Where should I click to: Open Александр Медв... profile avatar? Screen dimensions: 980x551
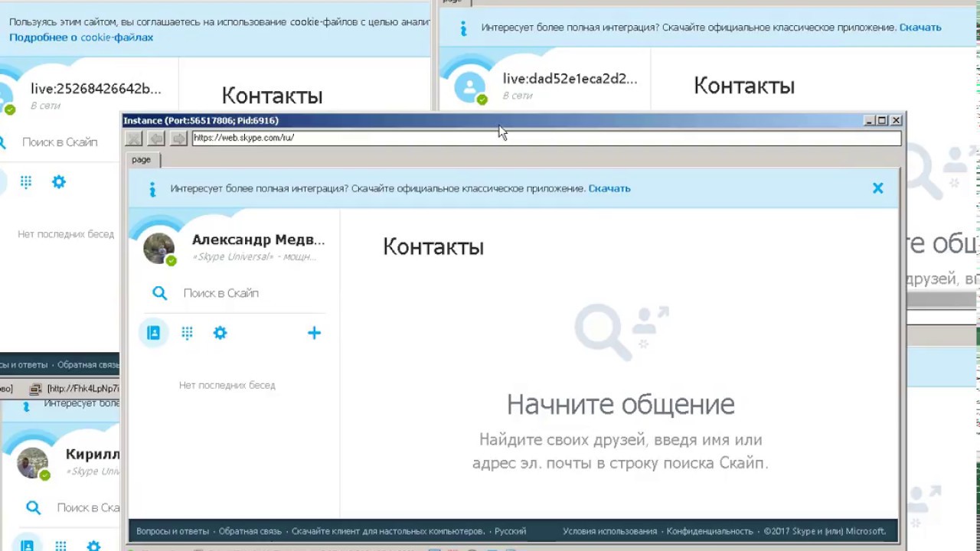click(x=159, y=249)
